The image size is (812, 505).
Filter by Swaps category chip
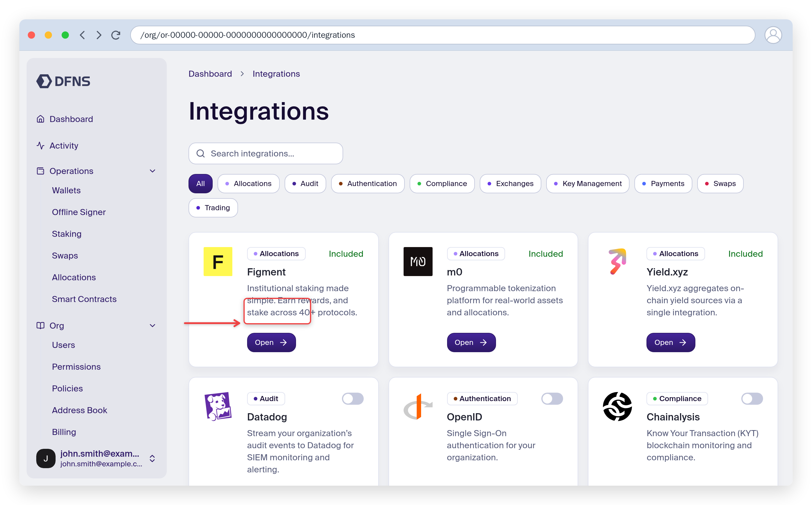(x=720, y=183)
